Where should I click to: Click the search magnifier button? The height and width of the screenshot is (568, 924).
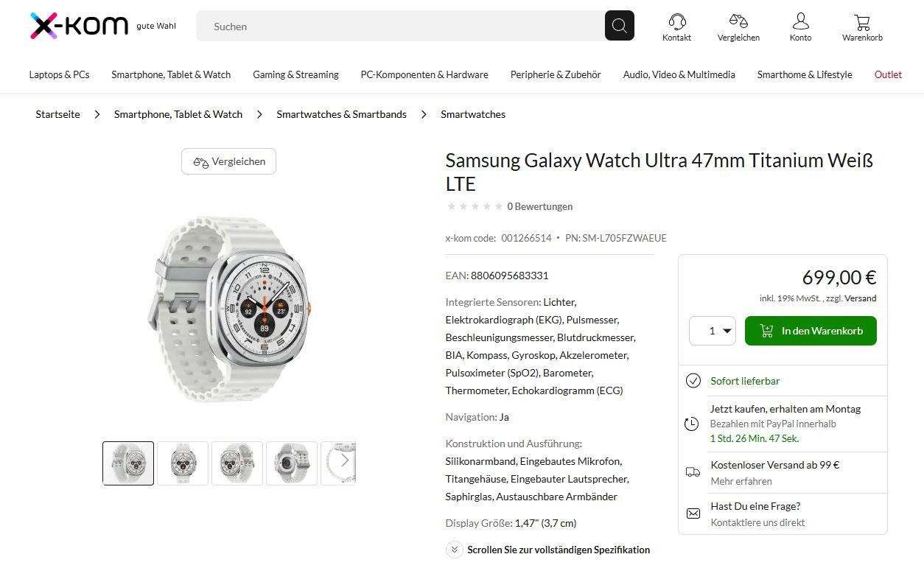point(619,27)
